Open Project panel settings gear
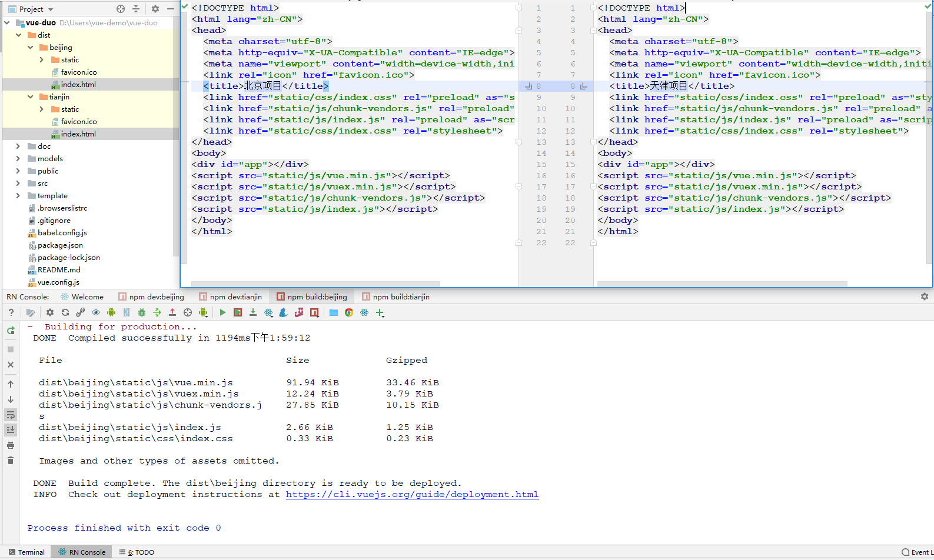 [x=155, y=9]
